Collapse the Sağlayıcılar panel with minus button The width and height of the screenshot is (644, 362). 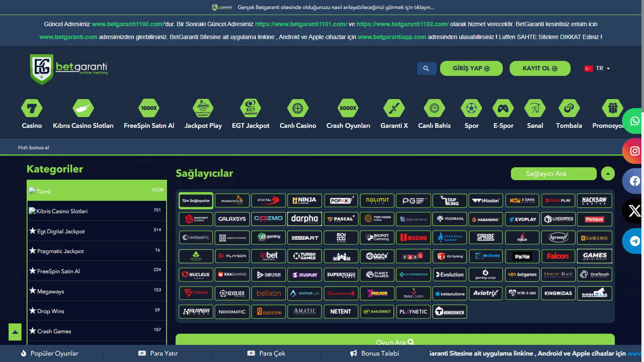click(x=608, y=174)
